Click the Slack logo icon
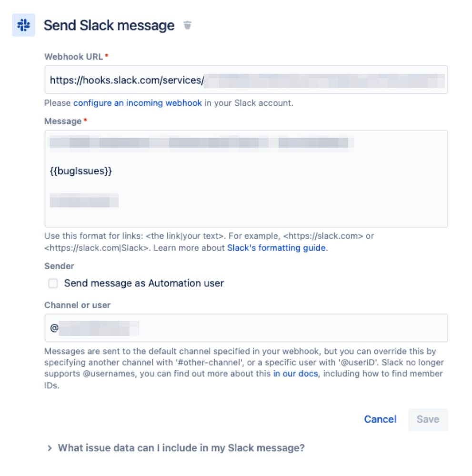The width and height of the screenshot is (472, 476). point(23,25)
